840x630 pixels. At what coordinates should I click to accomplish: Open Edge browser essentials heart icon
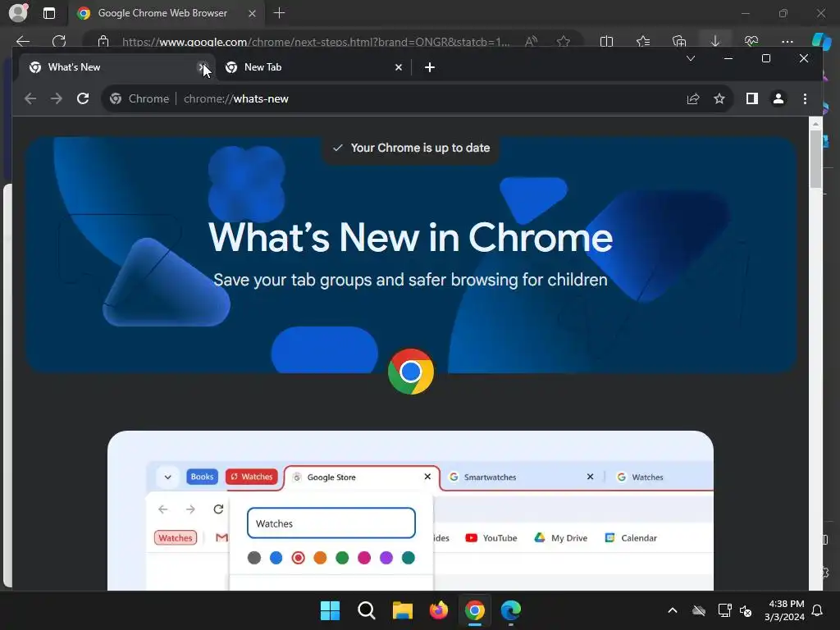click(x=751, y=41)
